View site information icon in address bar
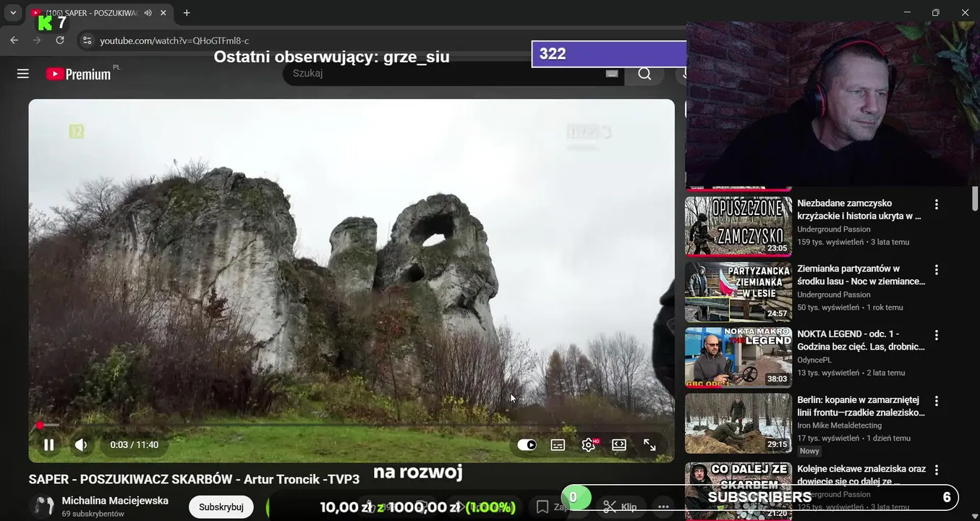The height and width of the screenshot is (521, 980). [x=87, y=41]
